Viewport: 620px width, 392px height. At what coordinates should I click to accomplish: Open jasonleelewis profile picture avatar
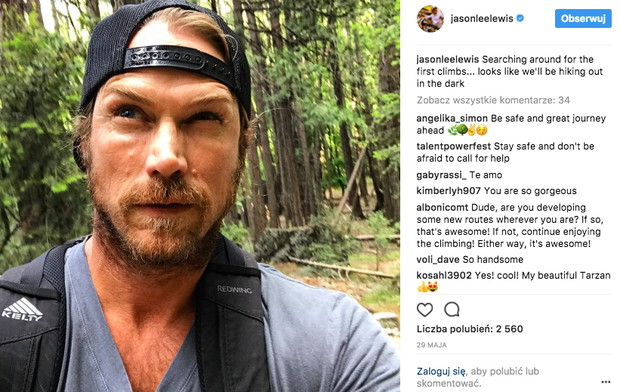[x=430, y=19]
